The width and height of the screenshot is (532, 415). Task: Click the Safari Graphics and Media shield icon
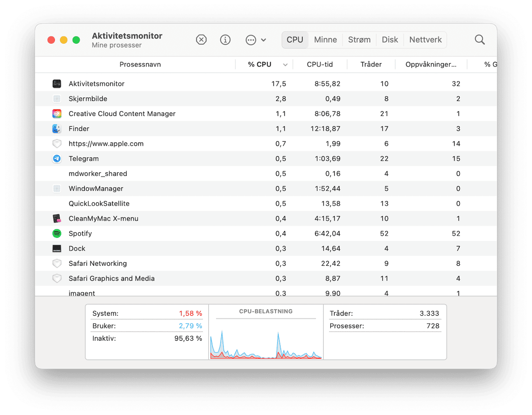point(56,278)
